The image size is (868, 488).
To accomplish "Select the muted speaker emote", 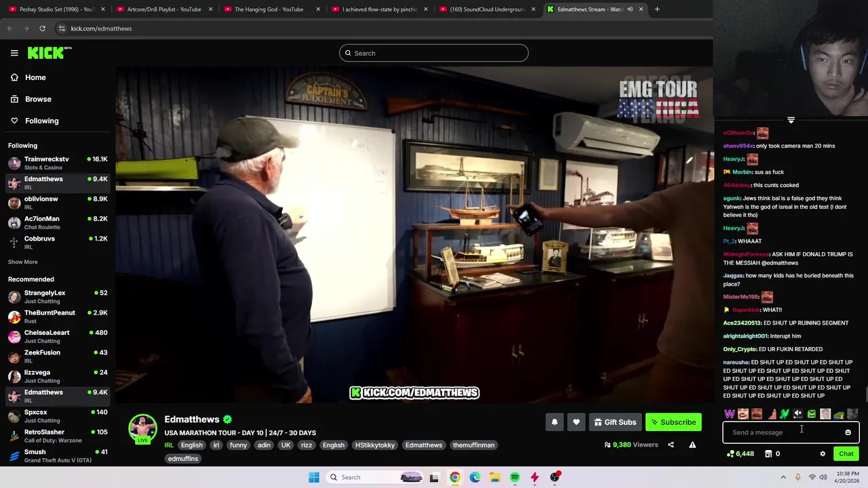I will click(x=798, y=414).
